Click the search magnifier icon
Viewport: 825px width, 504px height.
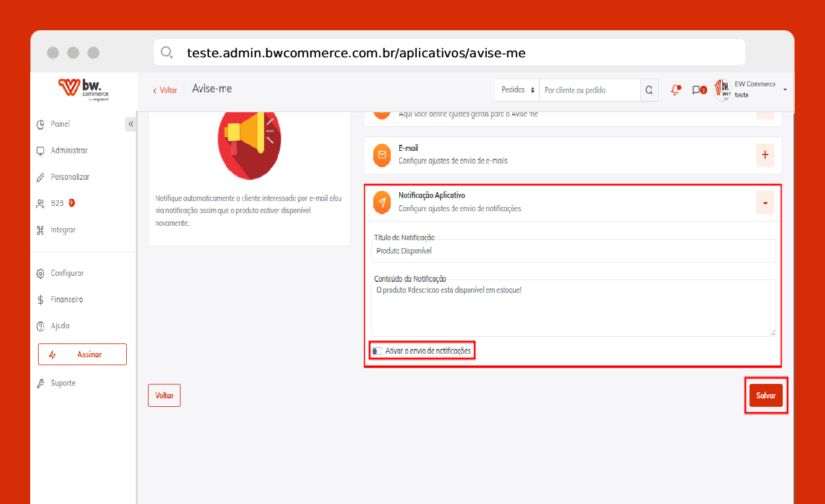click(x=649, y=90)
